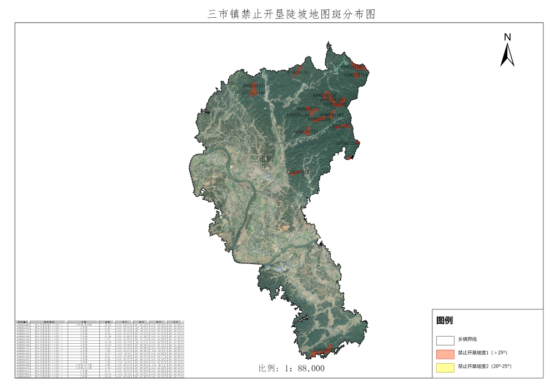Select the red 禁止开垦坡度1 legend swatch
Viewport: 555px width, 392px height.
click(x=445, y=353)
